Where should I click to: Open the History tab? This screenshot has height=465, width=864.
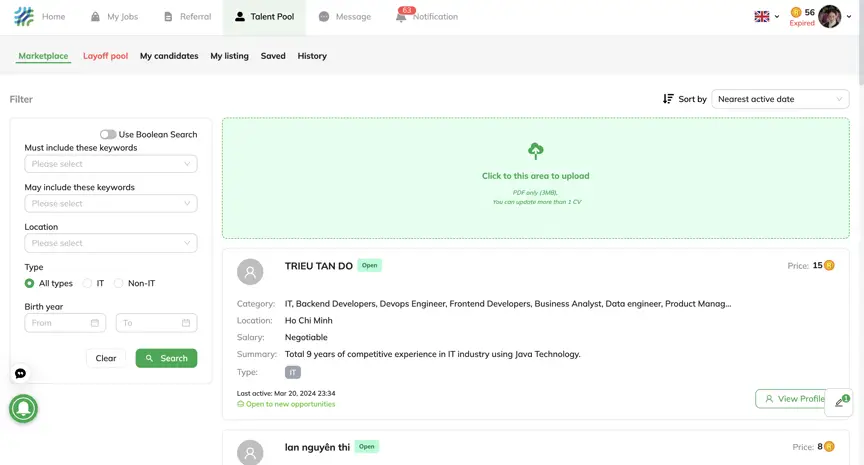point(312,56)
